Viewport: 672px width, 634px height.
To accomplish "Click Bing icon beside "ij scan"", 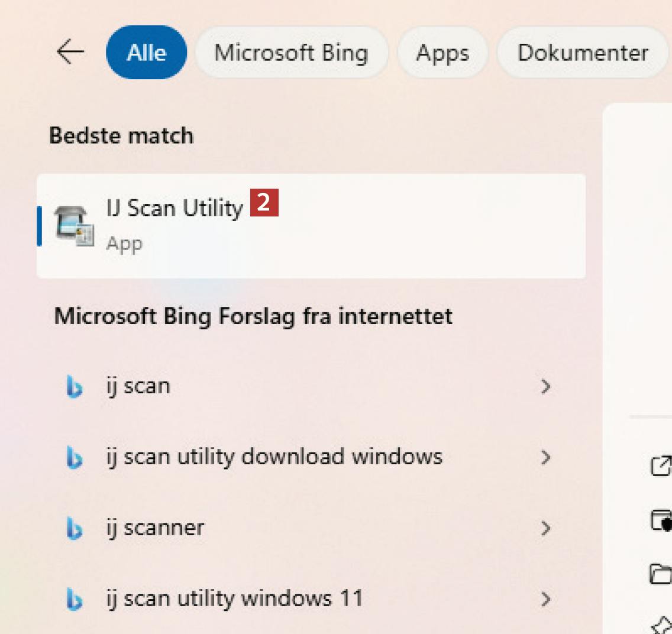I will (75, 387).
